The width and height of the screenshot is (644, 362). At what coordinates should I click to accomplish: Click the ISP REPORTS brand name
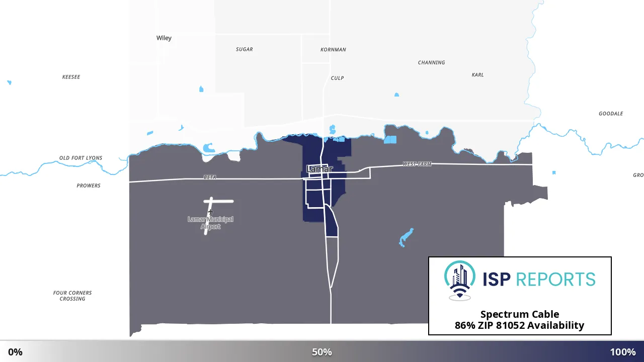click(x=539, y=279)
